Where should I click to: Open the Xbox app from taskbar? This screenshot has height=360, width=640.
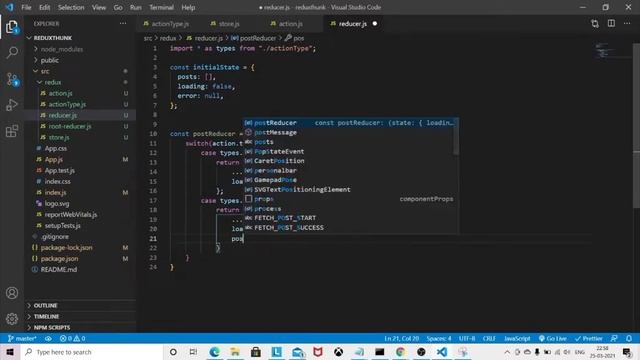(338, 352)
